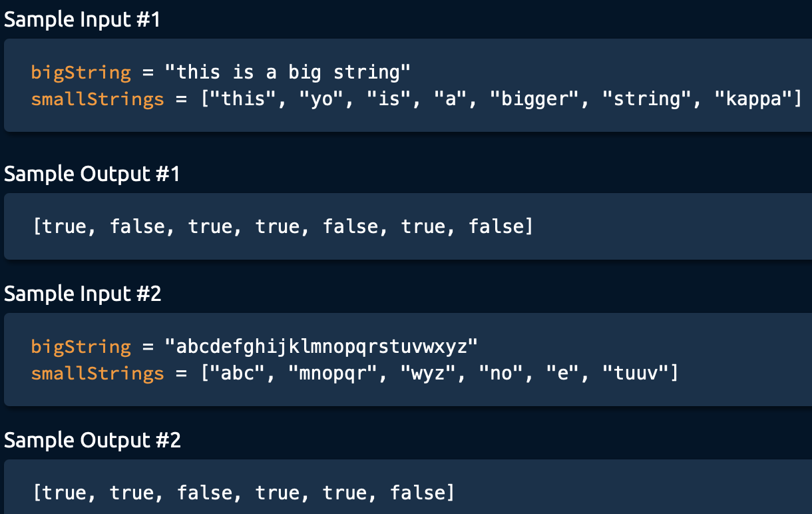Viewport: 812px width, 514px height.
Task: Click the Sample Output #1 boolean array
Action: coord(283,226)
